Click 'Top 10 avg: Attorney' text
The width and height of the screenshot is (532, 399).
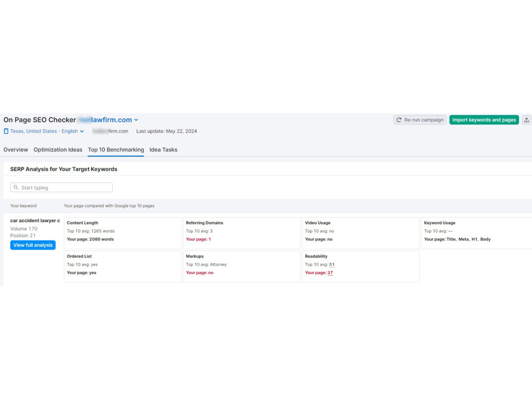coord(206,264)
